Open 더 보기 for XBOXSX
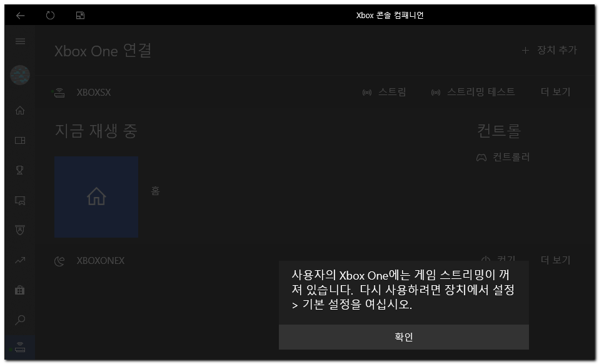 click(555, 92)
